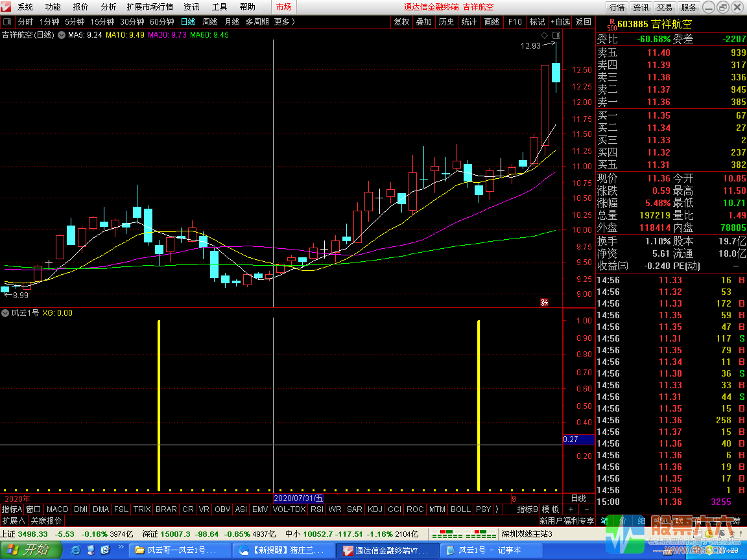Click the 复权 button
The height and width of the screenshot is (560, 747).
[x=401, y=22]
